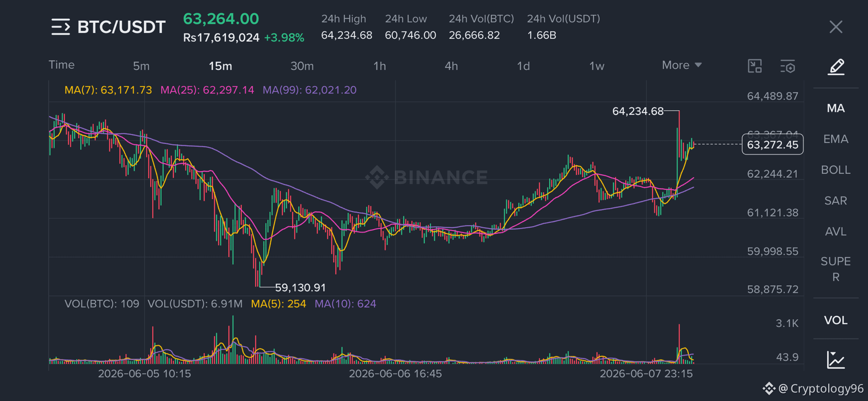Close the chart with the X icon

[836, 27]
